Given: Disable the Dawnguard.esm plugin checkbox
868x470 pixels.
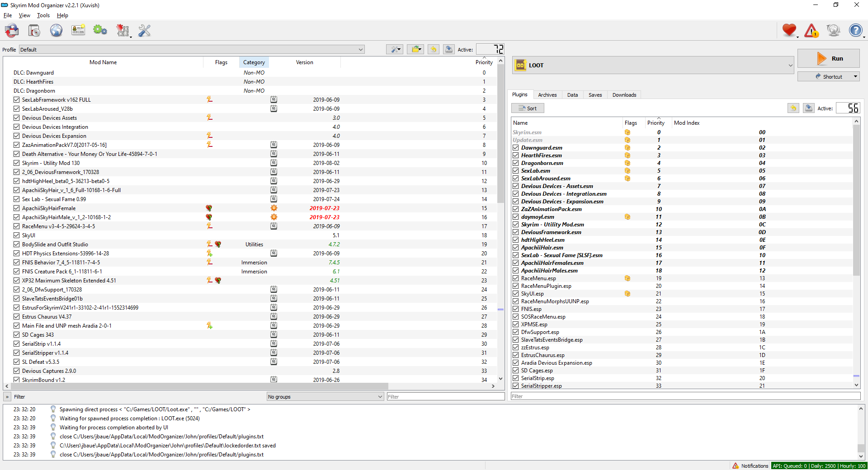Looking at the screenshot, I should pos(515,148).
